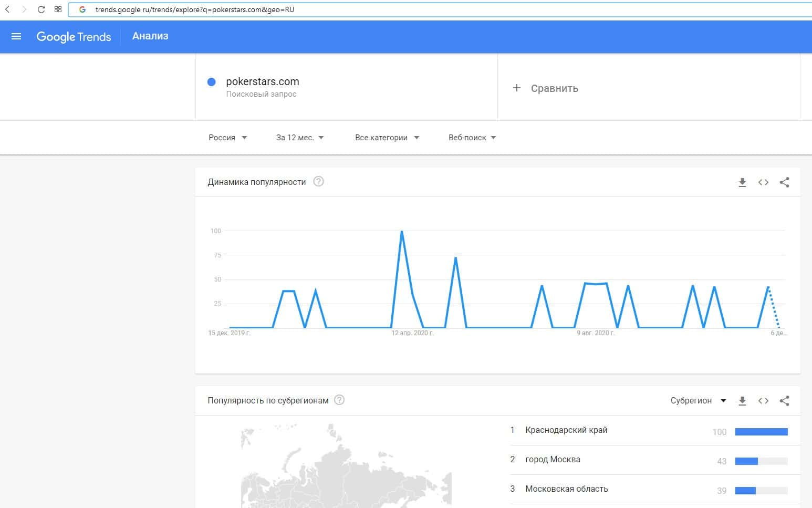Click the plus icon next to Сравнить
This screenshot has height=508, width=812.
[517, 88]
